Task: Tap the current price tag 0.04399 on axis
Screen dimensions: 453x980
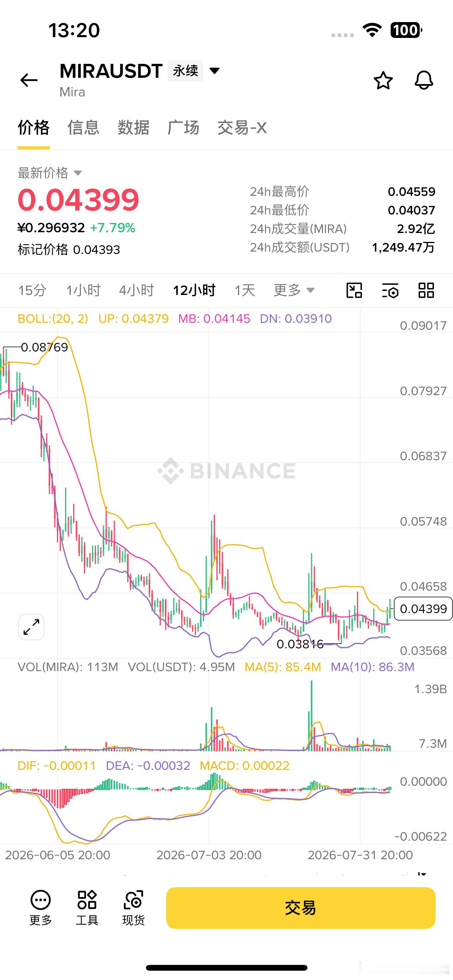Action: coord(423,609)
